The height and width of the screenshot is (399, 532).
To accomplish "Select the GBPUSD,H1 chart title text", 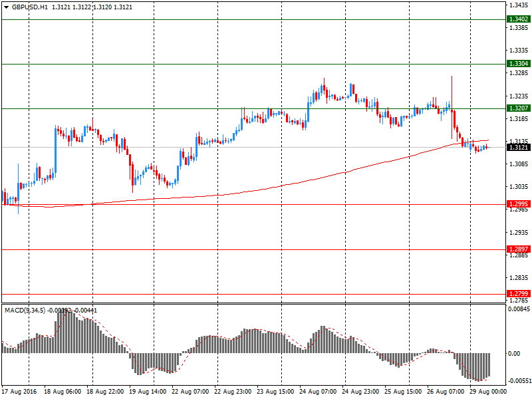I will tap(30, 7).
